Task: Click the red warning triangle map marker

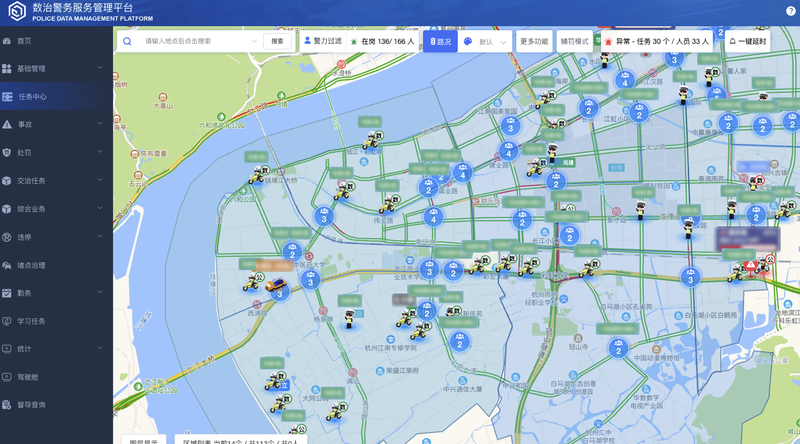Action: click(750, 265)
